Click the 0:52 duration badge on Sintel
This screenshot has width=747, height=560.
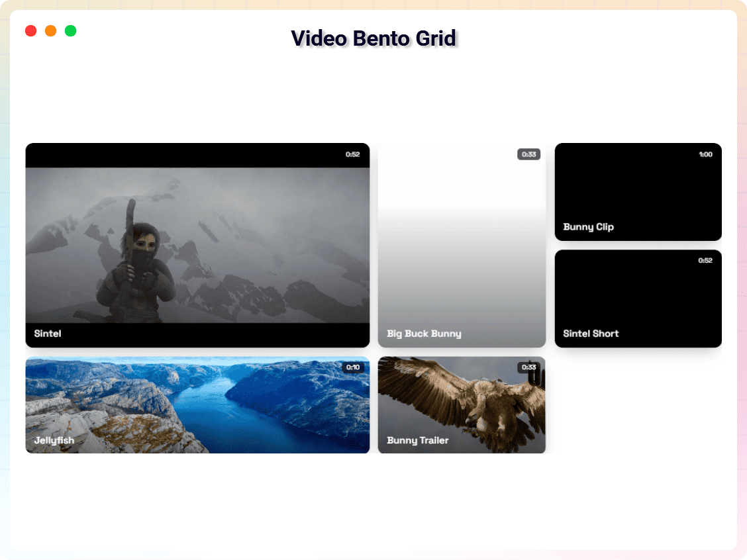coord(352,154)
